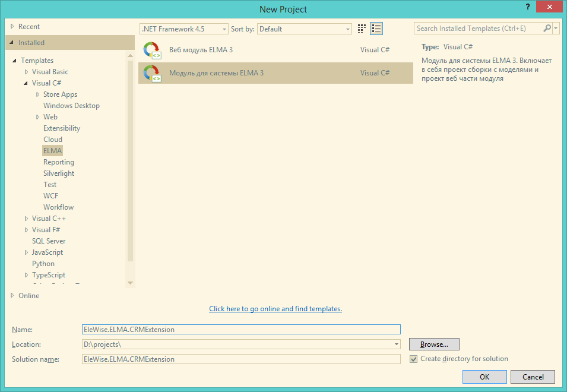Expand the Web node
Image resolution: width=567 pixels, height=392 pixels.
pyautogui.click(x=37, y=117)
